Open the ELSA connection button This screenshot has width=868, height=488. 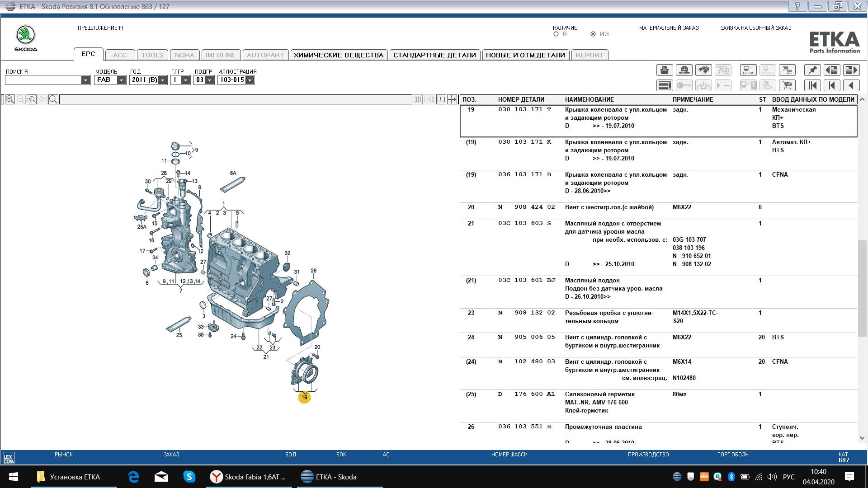[748, 70]
